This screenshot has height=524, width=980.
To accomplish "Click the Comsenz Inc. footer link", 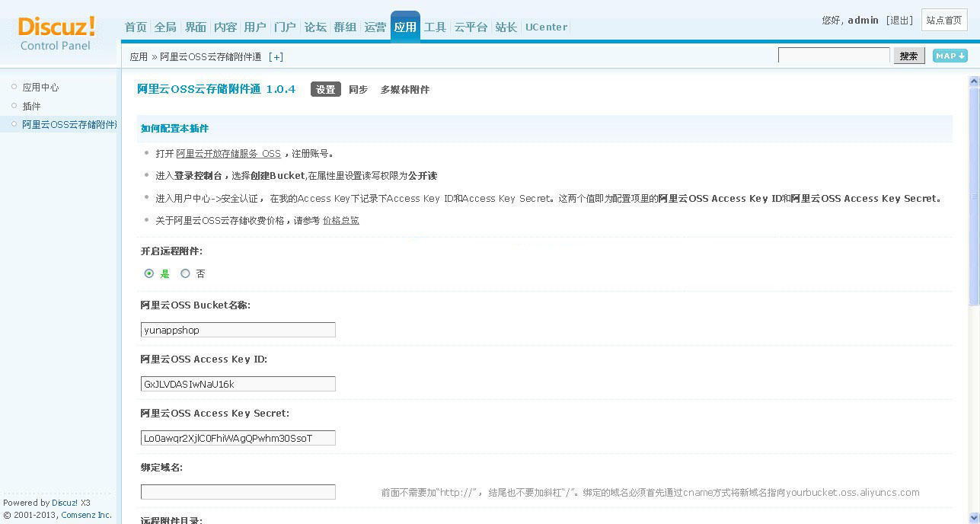I will tap(87, 515).
